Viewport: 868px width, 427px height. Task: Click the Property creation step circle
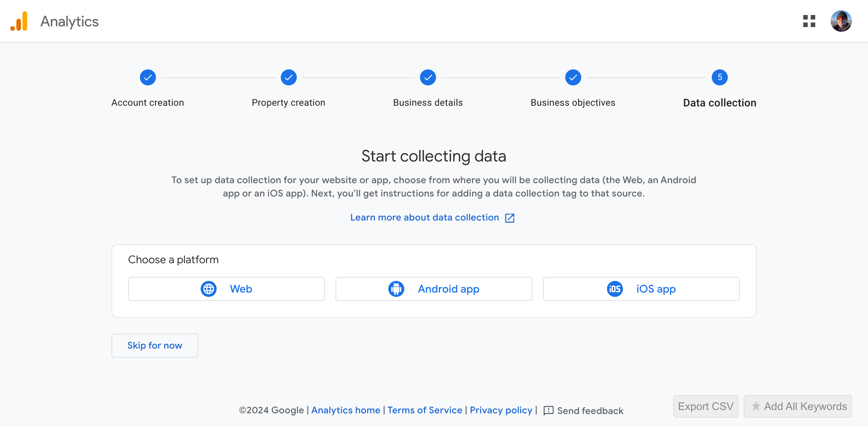[288, 77]
